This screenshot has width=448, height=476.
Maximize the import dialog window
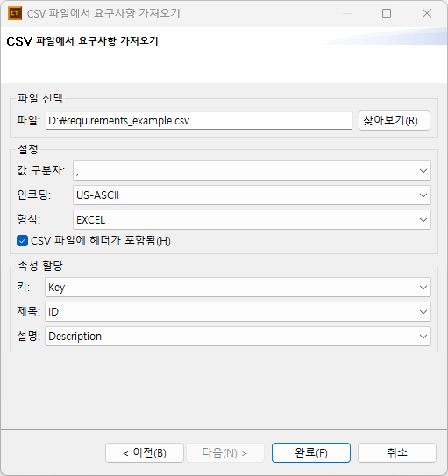coord(387,13)
